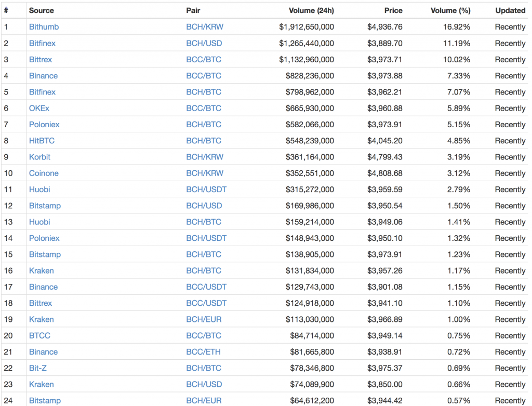
Task: Click Poloniex source in row 7
Action: 44,125
